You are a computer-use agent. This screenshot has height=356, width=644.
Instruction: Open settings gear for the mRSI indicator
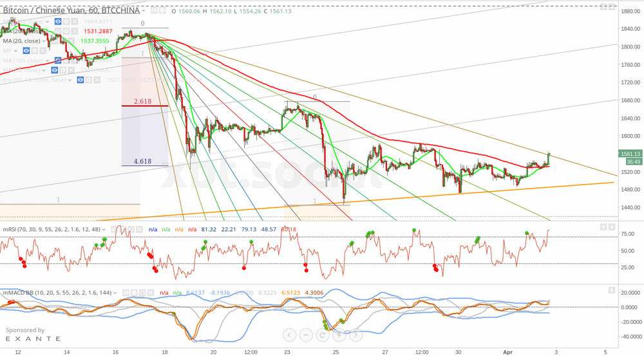click(123, 230)
